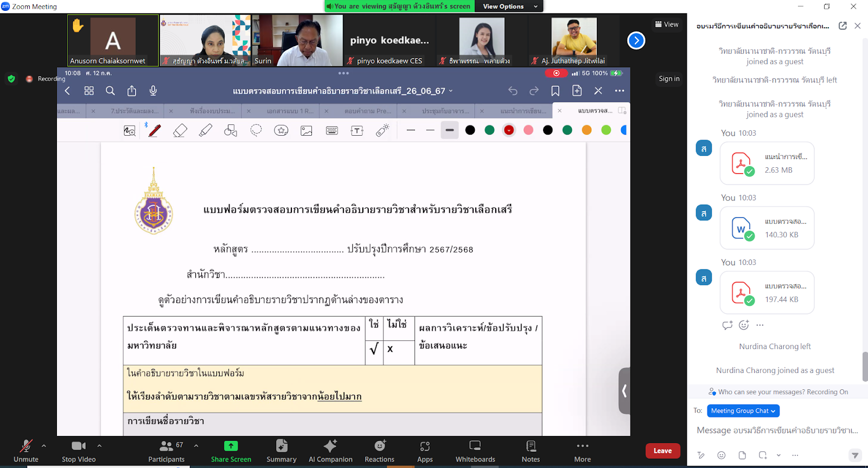The image size is (868, 468).
Task: Click the green Share Screen button
Action: (x=231, y=451)
